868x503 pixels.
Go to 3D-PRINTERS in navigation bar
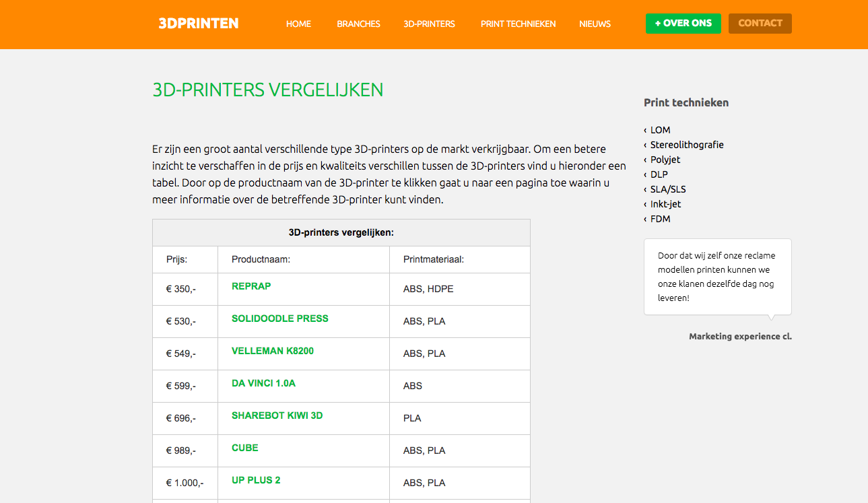click(x=429, y=24)
